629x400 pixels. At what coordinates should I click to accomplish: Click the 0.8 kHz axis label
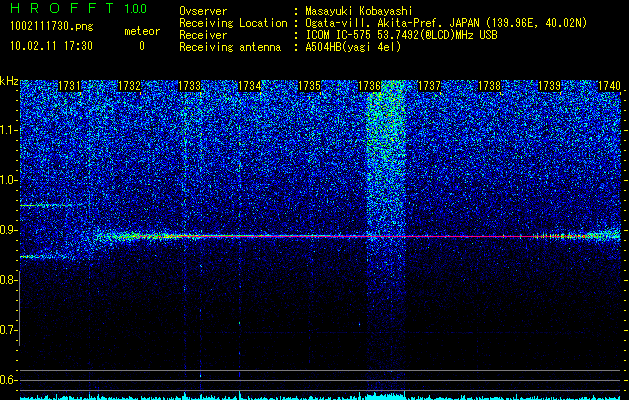tap(8, 280)
